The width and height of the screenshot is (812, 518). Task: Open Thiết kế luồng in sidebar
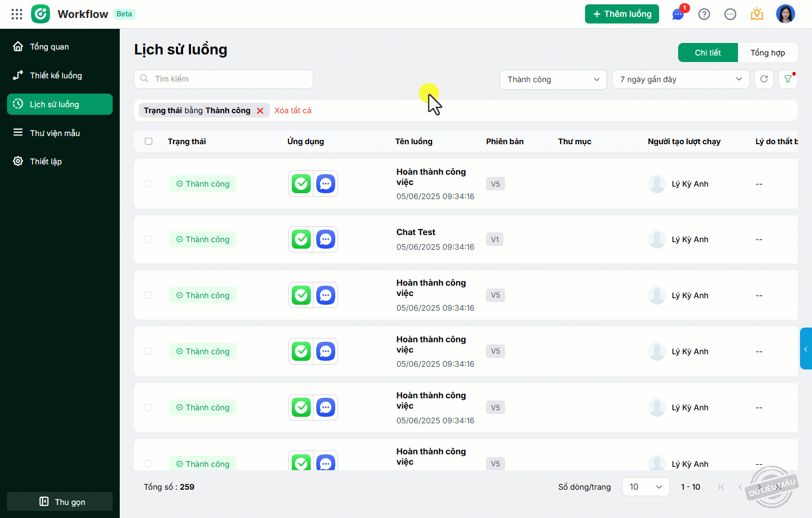[56, 76]
